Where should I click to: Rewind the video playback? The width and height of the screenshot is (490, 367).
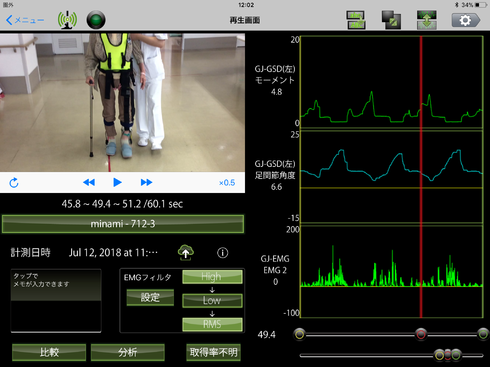pos(89,182)
